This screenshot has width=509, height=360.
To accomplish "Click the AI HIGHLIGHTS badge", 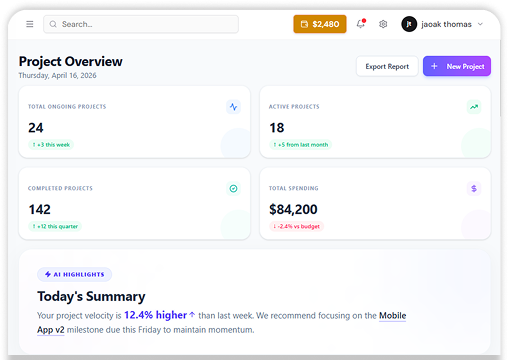I will pos(74,274).
